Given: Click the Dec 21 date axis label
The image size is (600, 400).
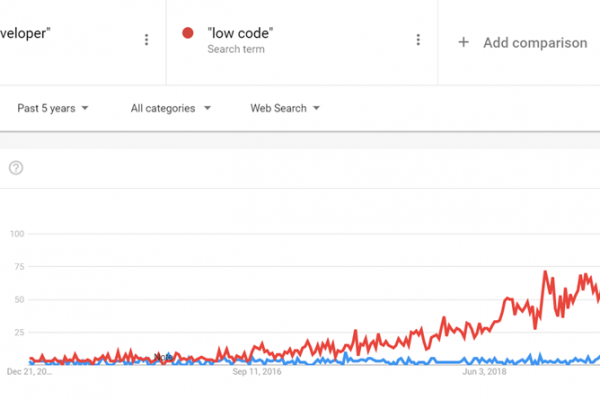Looking at the screenshot, I should pyautogui.click(x=29, y=372).
